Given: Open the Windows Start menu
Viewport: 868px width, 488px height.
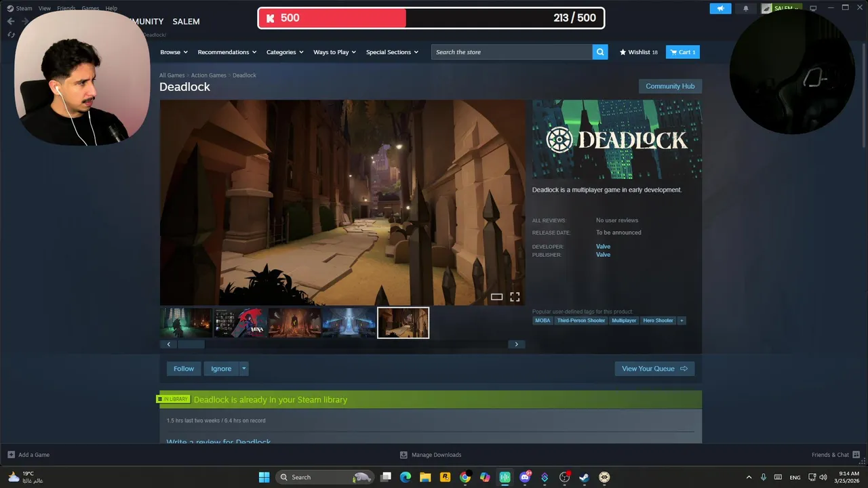Looking at the screenshot, I should (264, 477).
